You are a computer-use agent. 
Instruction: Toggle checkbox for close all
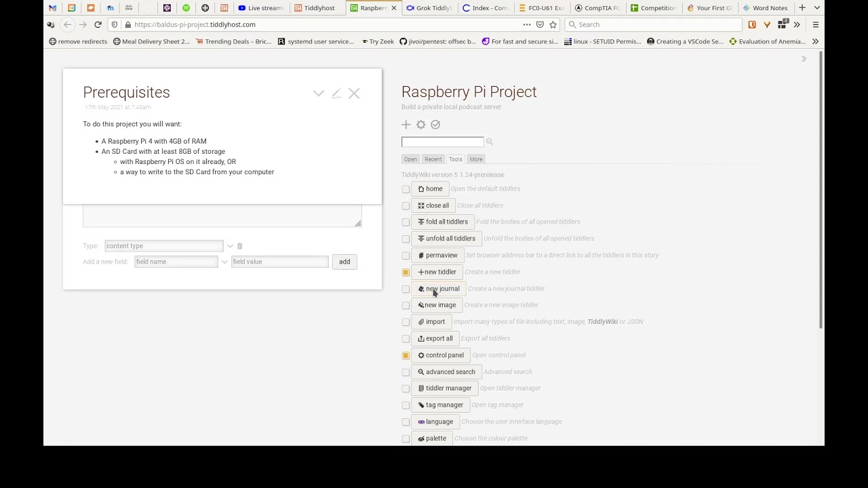point(406,205)
